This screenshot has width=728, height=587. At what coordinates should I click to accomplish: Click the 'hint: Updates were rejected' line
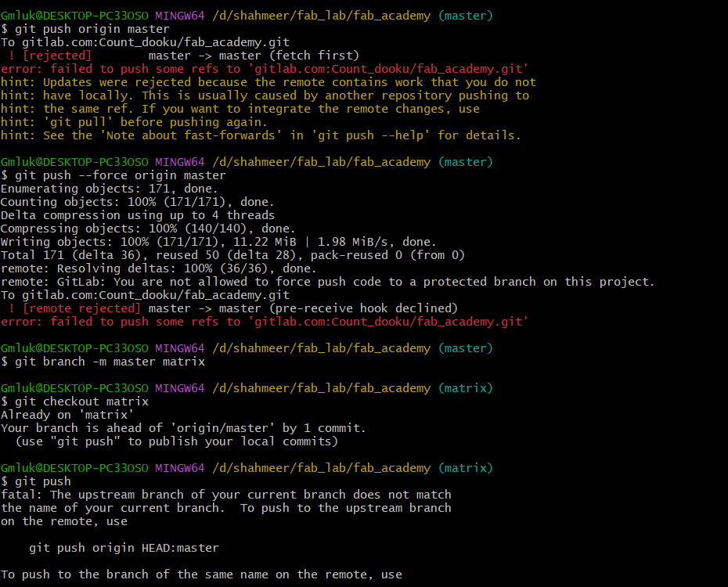click(x=268, y=83)
